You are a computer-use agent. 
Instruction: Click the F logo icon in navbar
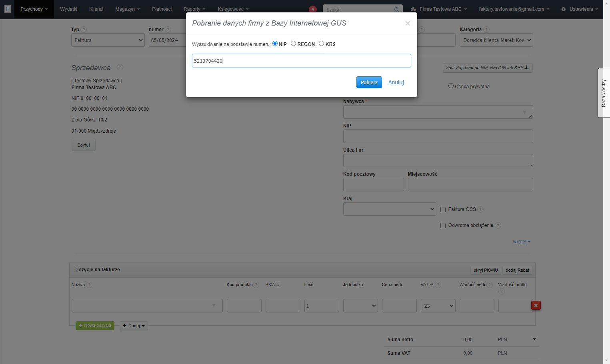pos(7,9)
